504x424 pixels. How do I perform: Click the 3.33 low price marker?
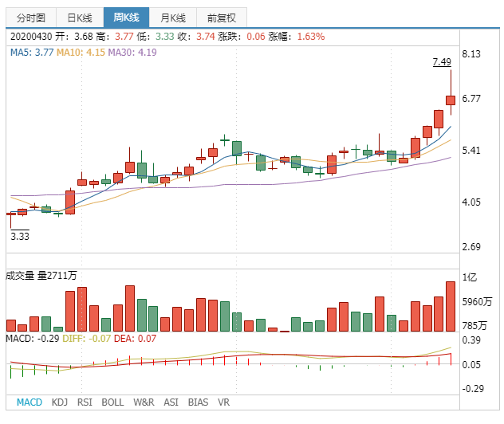click(x=20, y=236)
